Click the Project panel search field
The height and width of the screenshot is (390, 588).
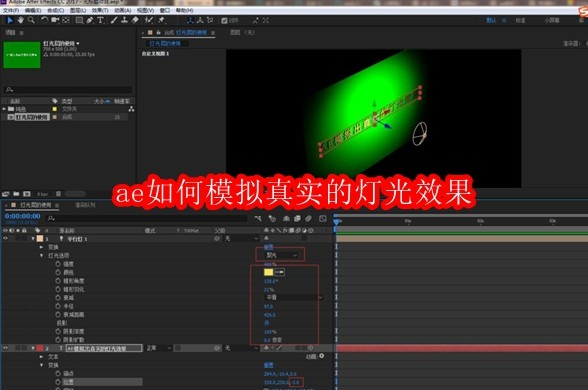pyautogui.click(x=68, y=90)
